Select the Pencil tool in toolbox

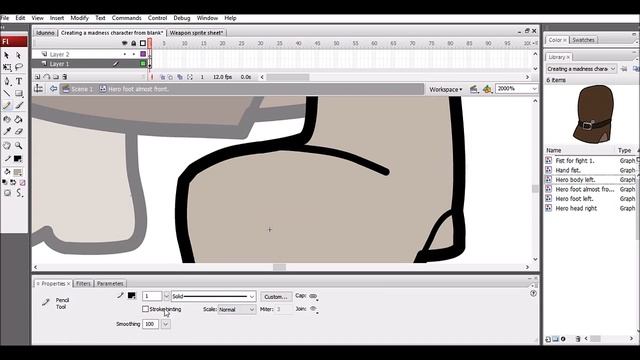[7, 106]
